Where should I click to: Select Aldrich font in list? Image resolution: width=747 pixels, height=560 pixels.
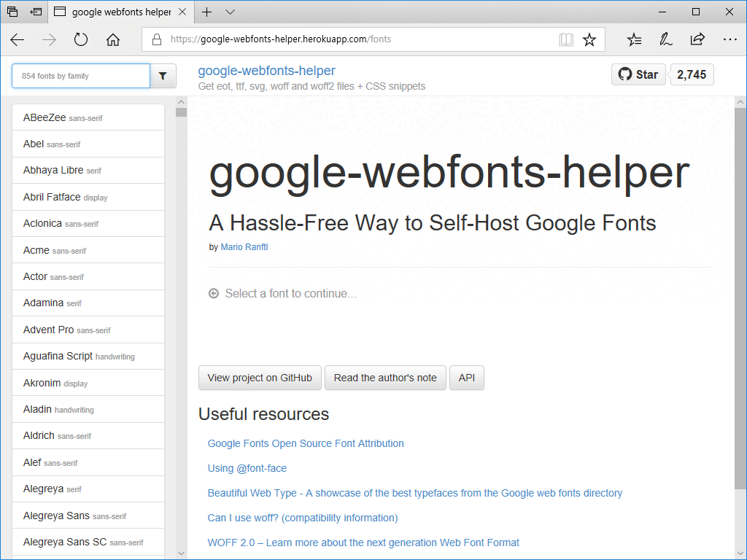coord(88,436)
